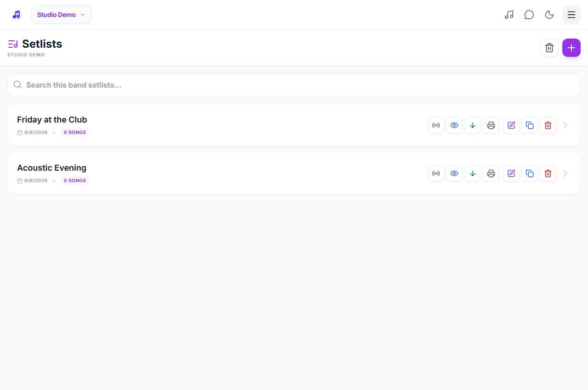The image size is (588, 390).
Task: Toggle dark mode with moon icon
Action: (x=549, y=15)
